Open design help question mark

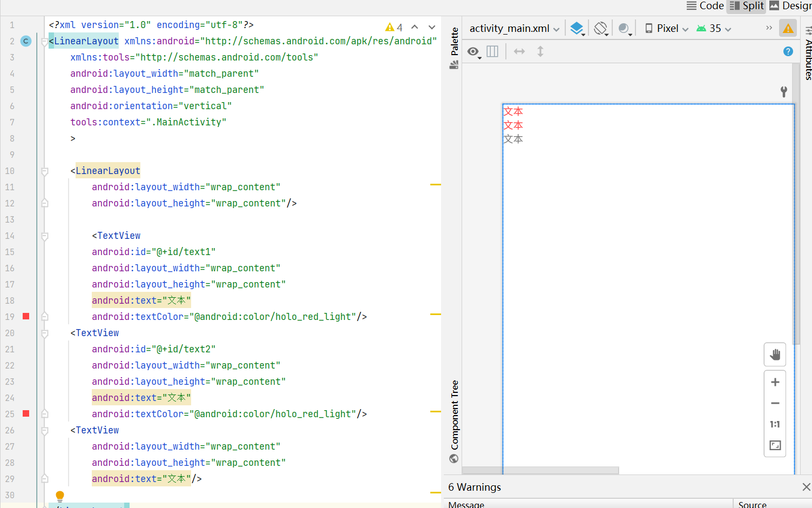click(788, 51)
